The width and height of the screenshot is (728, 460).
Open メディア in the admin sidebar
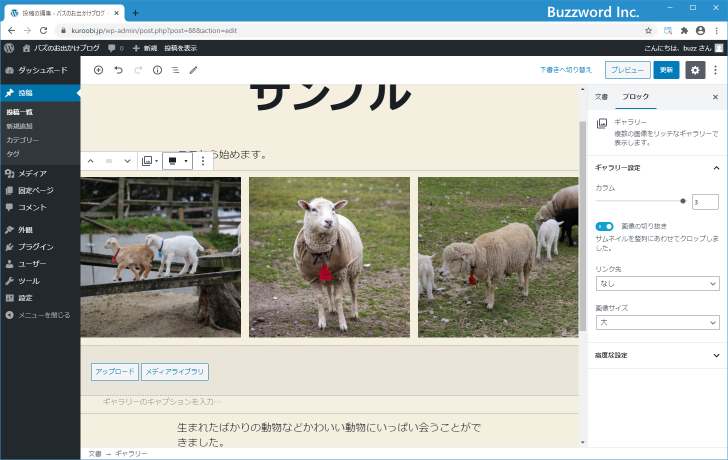32,173
